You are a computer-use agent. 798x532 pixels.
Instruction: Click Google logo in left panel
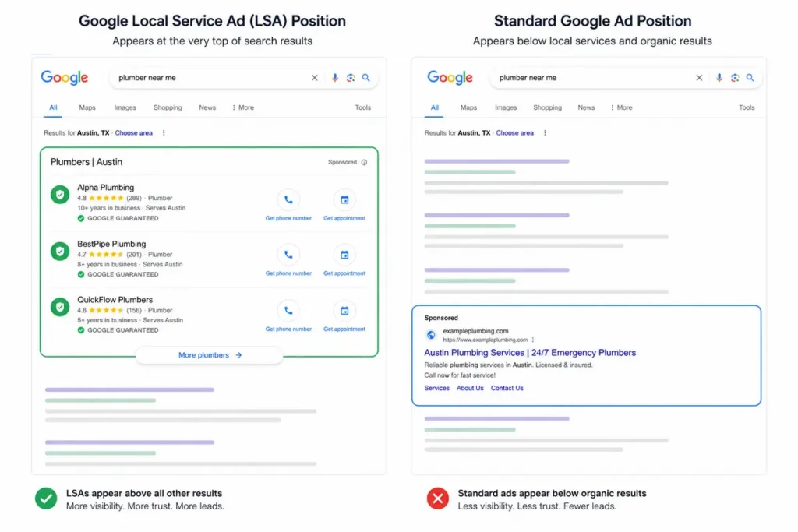(x=65, y=78)
